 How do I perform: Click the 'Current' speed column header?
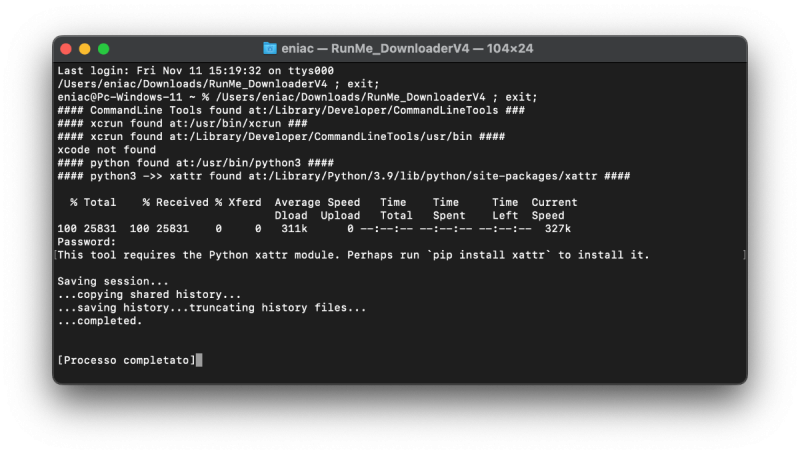pos(554,203)
